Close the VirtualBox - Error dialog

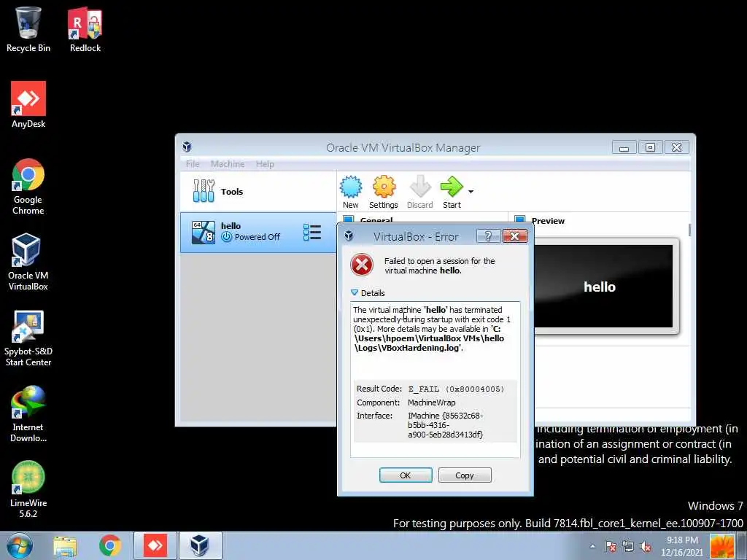pos(514,236)
